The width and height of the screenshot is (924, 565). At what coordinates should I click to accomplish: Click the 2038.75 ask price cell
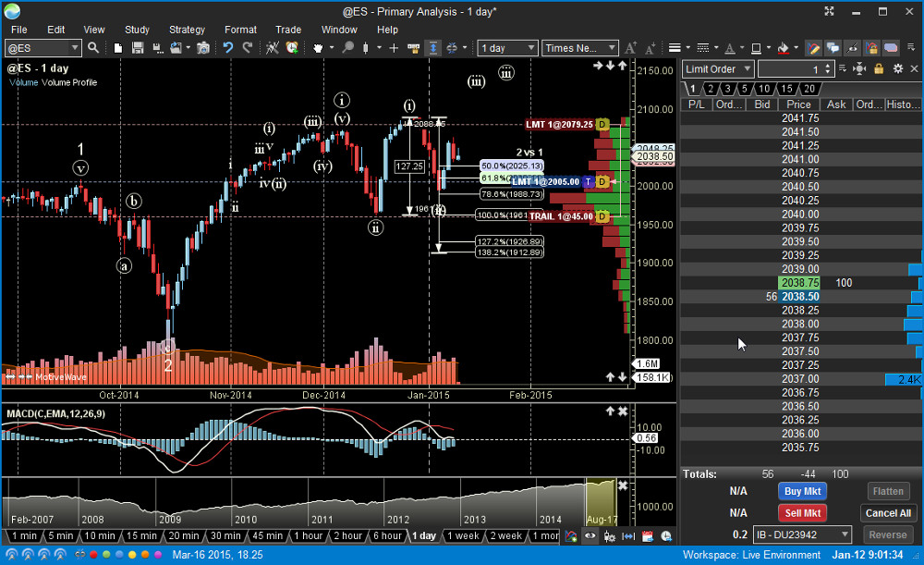click(x=799, y=283)
